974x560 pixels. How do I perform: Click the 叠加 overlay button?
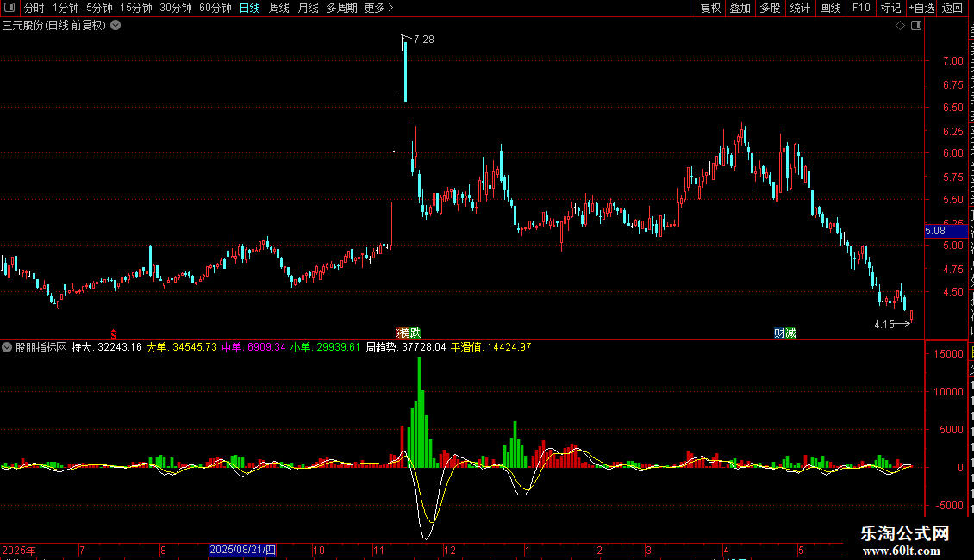click(740, 8)
